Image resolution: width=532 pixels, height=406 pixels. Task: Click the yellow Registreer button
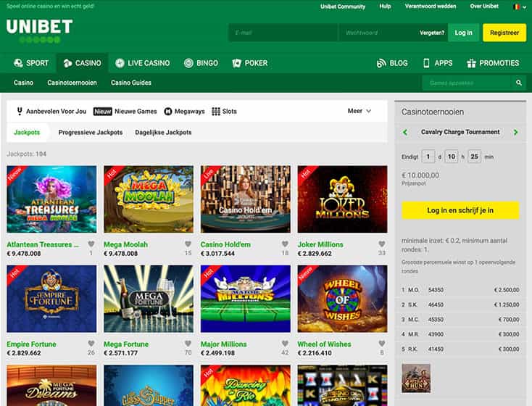pos(504,33)
